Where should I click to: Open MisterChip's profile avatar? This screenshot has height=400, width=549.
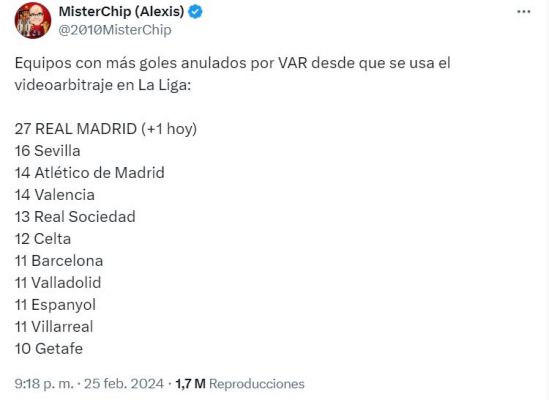(33, 20)
